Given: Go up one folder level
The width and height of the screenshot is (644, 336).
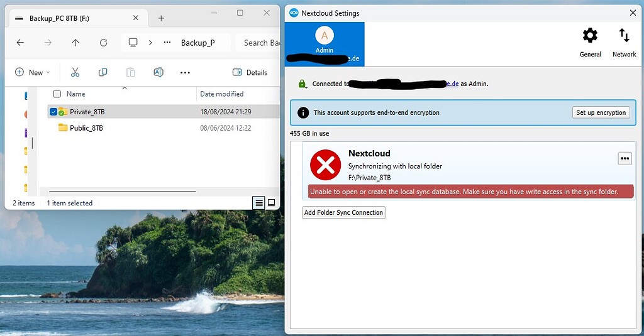Looking at the screenshot, I should pos(75,43).
